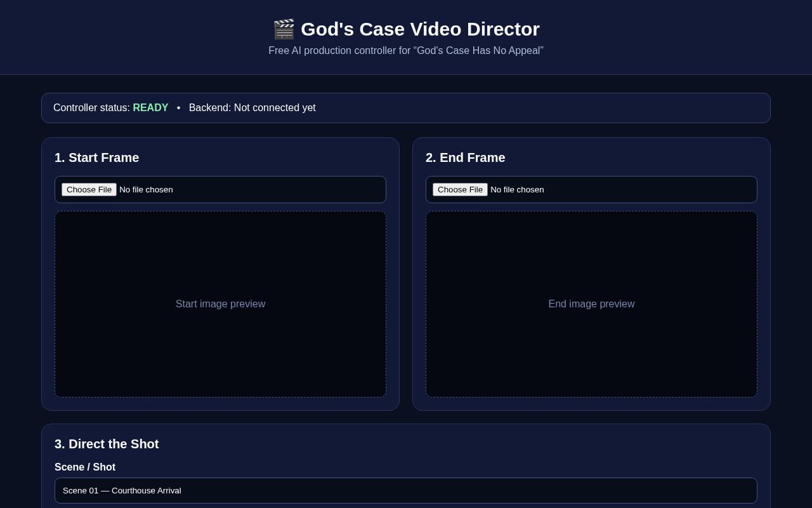Screen dimensions: 812x508
Task: Choose a file for the End Frame
Action: pos(460,189)
